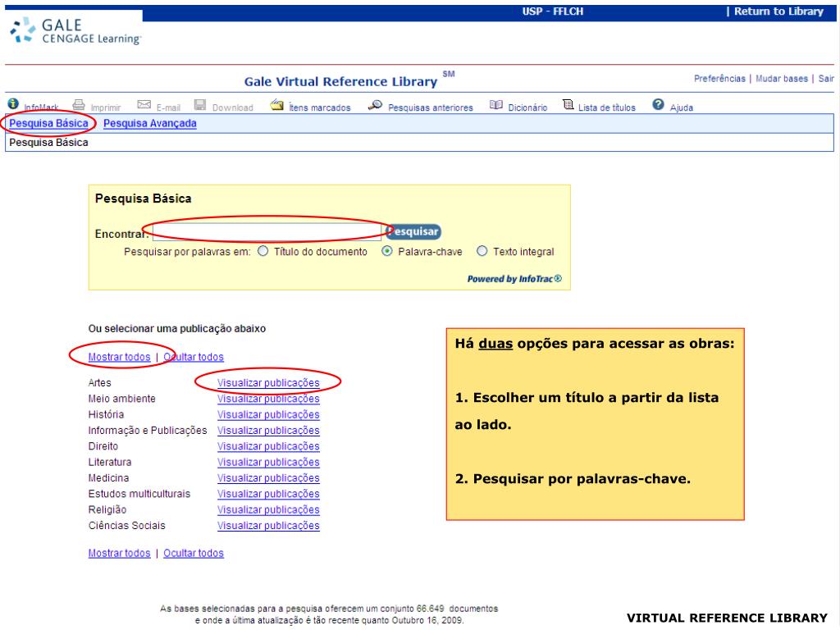Open Visualizar publicações for Ciências Sociais

(x=268, y=526)
